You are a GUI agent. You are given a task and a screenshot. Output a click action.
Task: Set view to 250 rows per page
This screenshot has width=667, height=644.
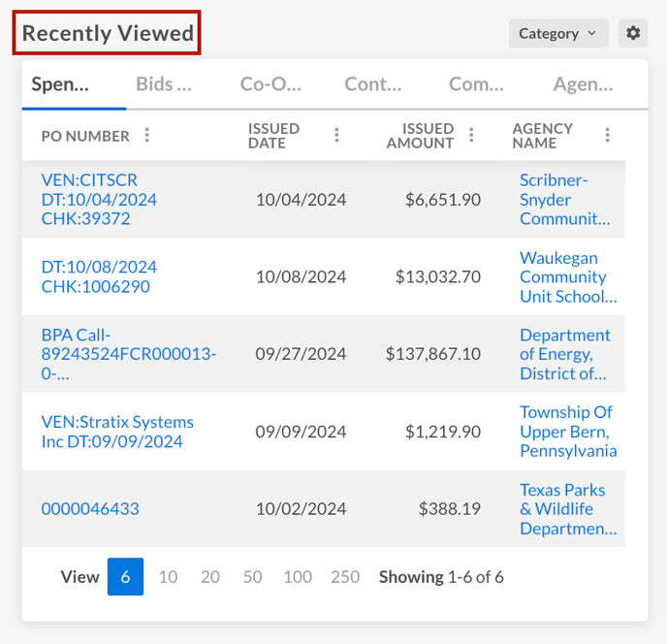(345, 577)
